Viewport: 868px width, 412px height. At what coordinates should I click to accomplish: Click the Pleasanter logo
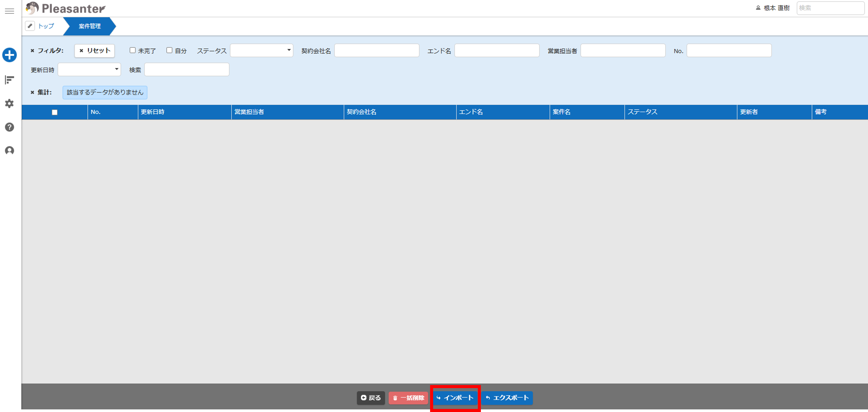coord(66,8)
